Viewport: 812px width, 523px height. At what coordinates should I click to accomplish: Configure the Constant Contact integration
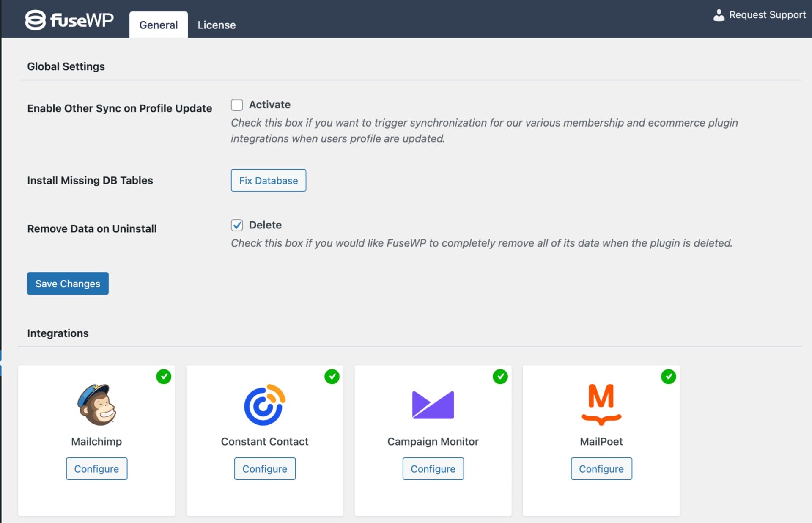tap(265, 468)
